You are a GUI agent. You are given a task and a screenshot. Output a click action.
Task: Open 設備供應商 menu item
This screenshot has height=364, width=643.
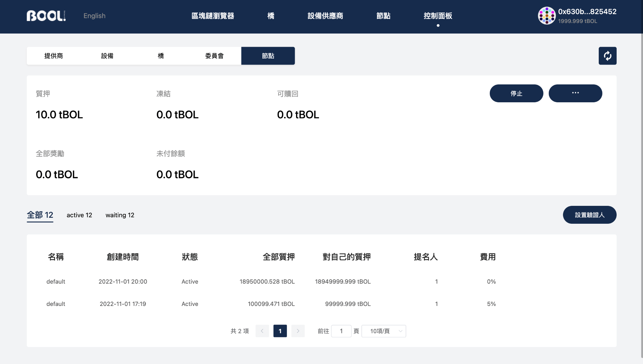[325, 16]
